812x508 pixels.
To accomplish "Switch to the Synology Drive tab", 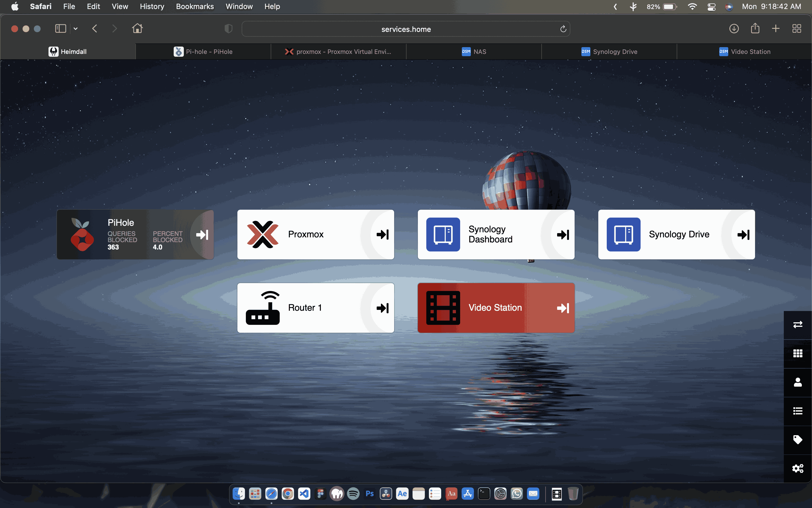I will pyautogui.click(x=609, y=51).
